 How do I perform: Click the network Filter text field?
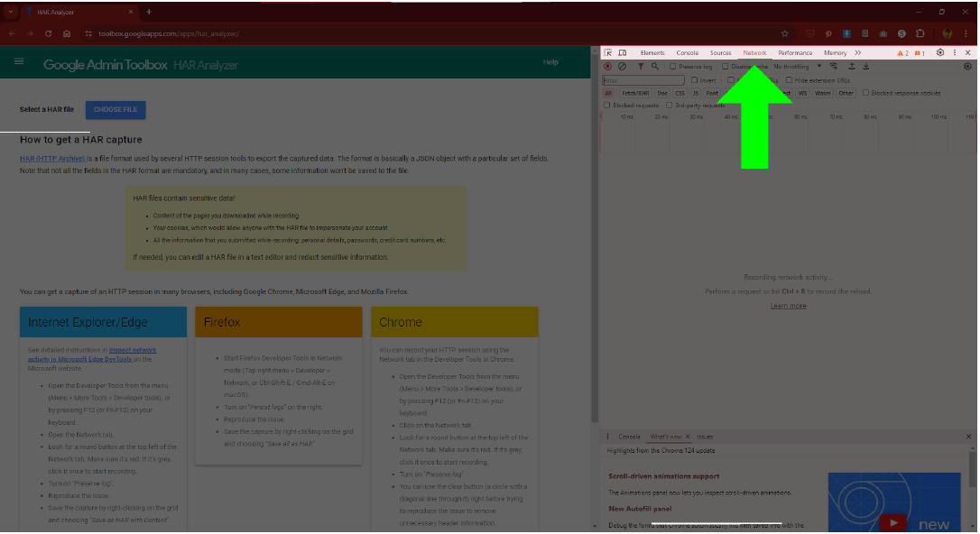pos(643,80)
